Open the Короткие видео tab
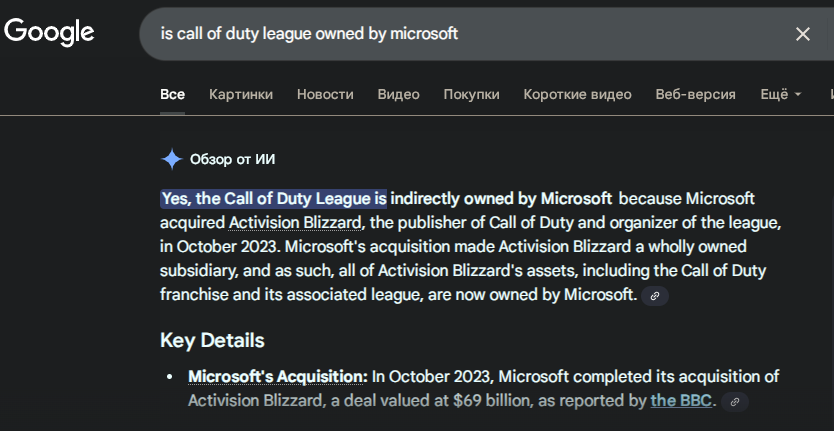Screen dimensions: 834x431 (x=577, y=94)
